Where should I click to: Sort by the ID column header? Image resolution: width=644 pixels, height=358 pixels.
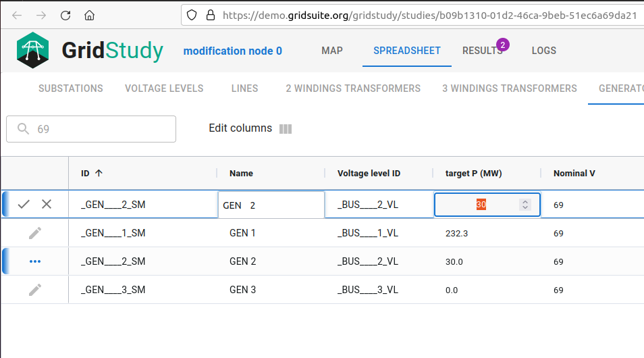tap(85, 173)
